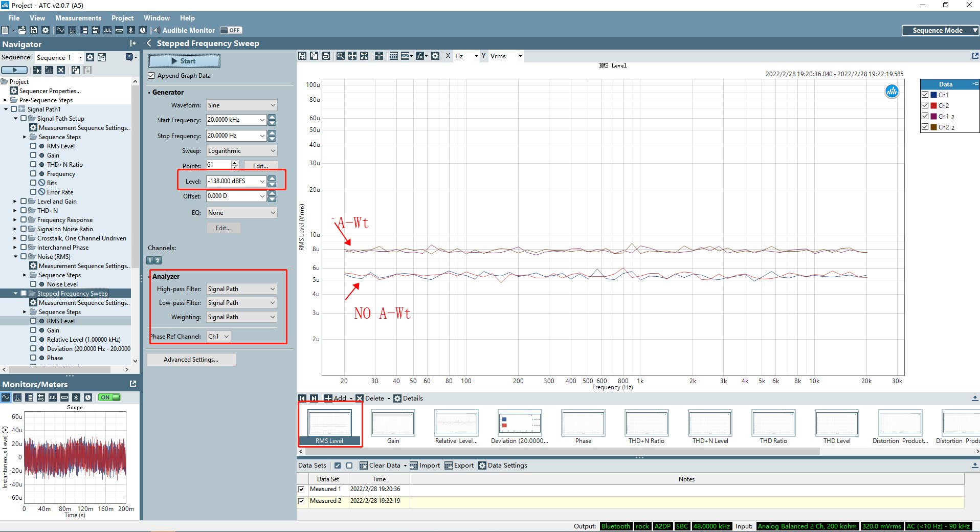Open graph properties gear icon
Screen dimensions: 980x532
[435, 56]
